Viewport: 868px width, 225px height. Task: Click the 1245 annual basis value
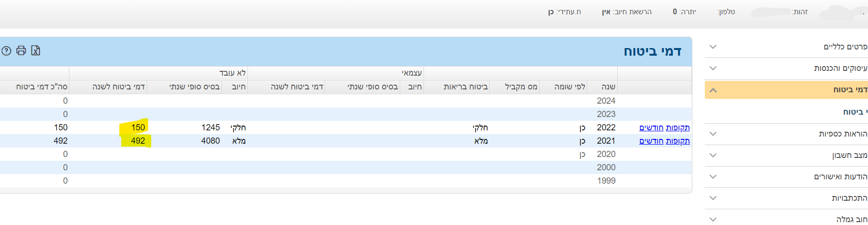pyautogui.click(x=210, y=127)
